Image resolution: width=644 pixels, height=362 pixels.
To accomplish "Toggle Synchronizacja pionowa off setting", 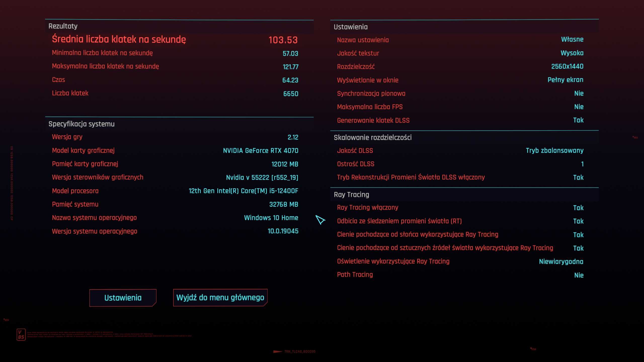I will pyautogui.click(x=578, y=93).
